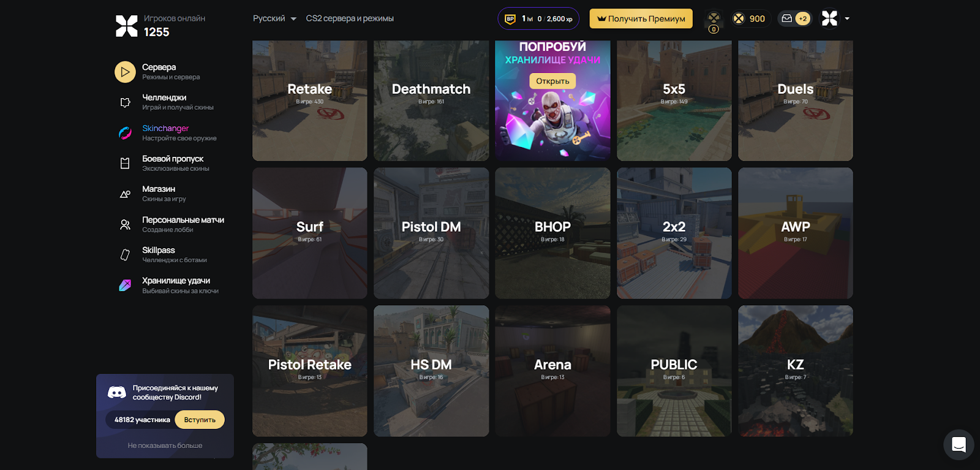Image resolution: width=980 pixels, height=470 pixels.
Task: Click the site logo near player count
Action: tap(127, 26)
